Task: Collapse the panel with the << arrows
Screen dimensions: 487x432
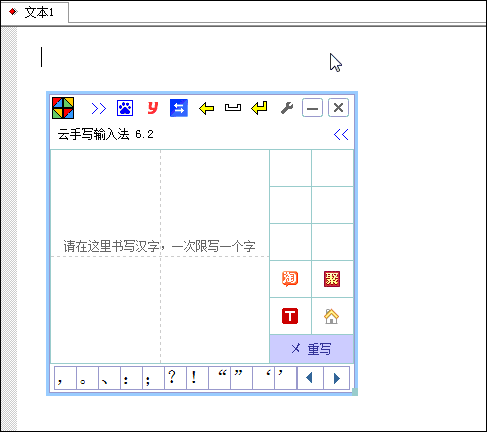Action: tap(341, 134)
